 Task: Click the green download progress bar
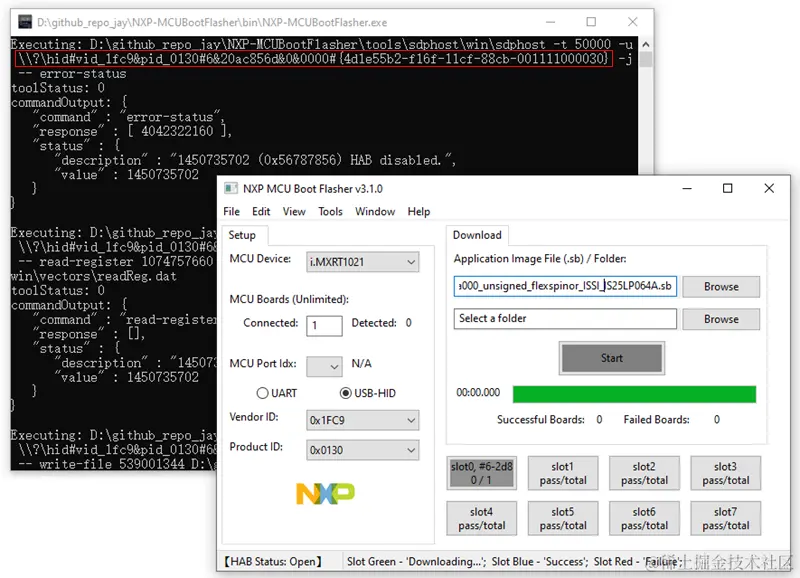click(x=634, y=394)
